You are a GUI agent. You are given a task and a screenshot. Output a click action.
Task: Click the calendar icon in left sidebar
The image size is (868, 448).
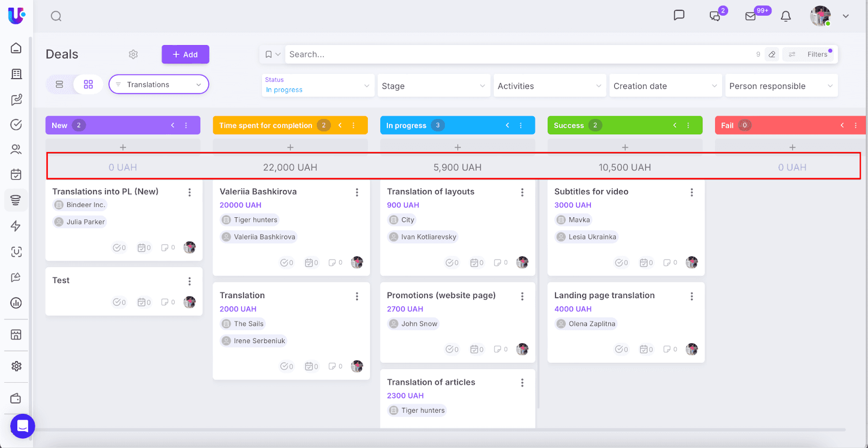pyautogui.click(x=16, y=174)
